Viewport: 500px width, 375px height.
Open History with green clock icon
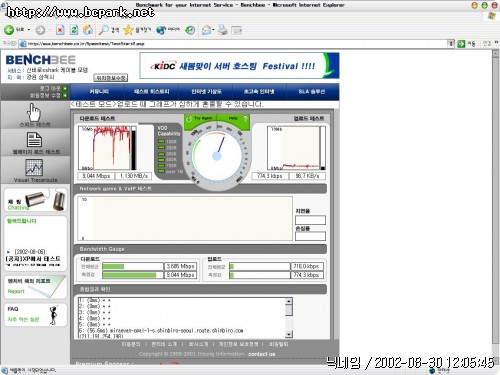[190, 30]
